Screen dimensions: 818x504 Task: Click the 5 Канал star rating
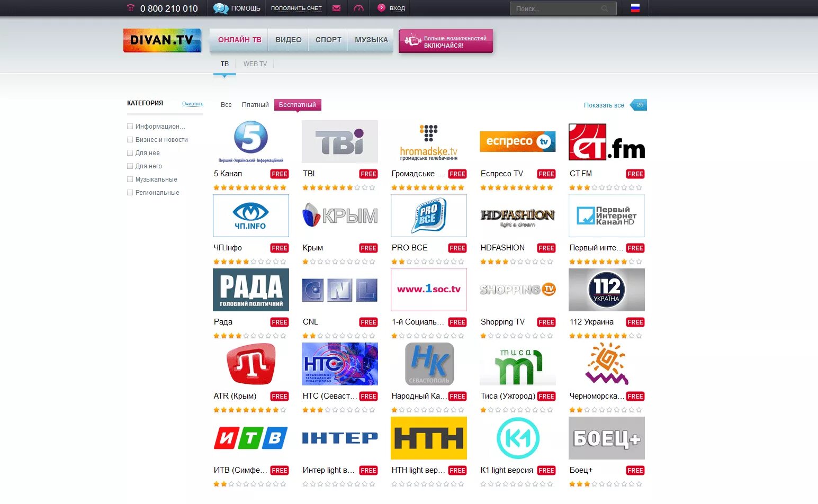coord(250,187)
